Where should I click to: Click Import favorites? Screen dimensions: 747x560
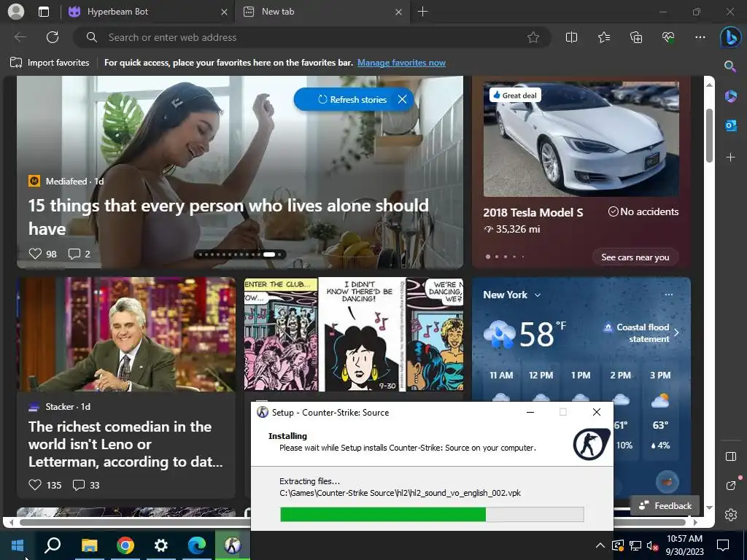pos(50,63)
